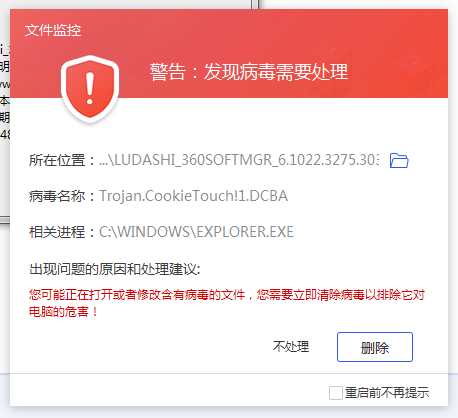Click the 文件监控 dialog title
Screen dimensions: 458x418
point(53,30)
